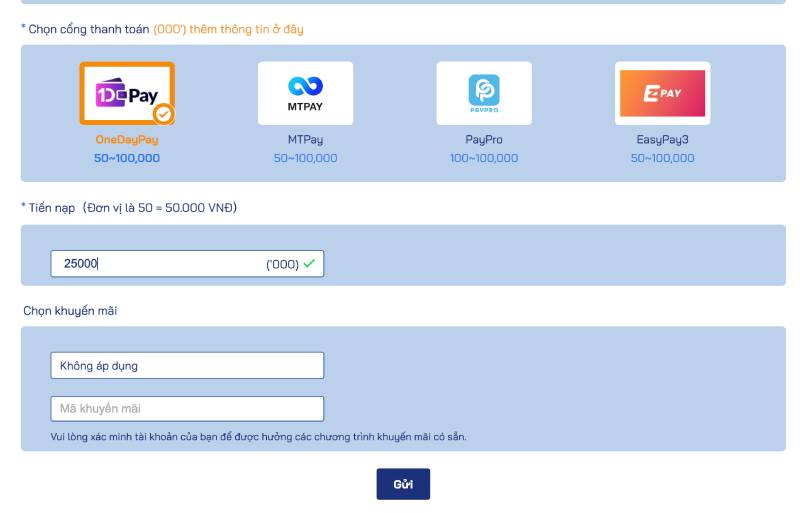Focus the deposit amount field showing 25000
This screenshot has height=513, width=800.
pos(187,263)
